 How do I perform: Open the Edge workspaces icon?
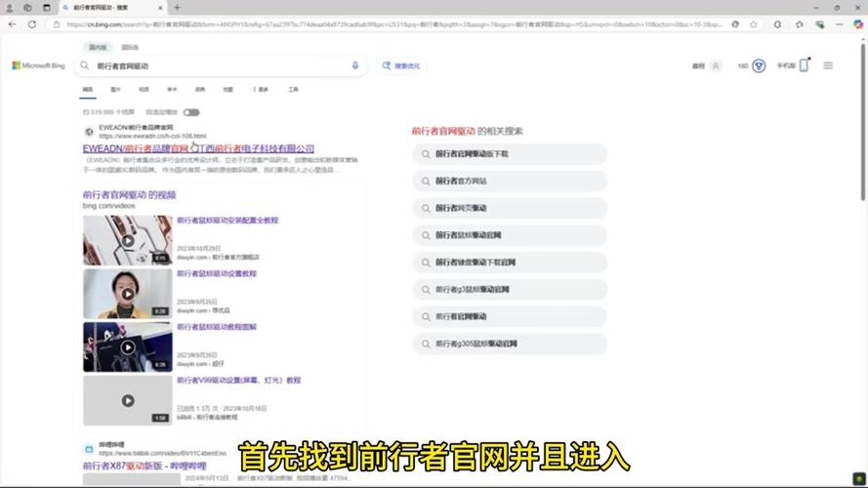tap(27, 8)
